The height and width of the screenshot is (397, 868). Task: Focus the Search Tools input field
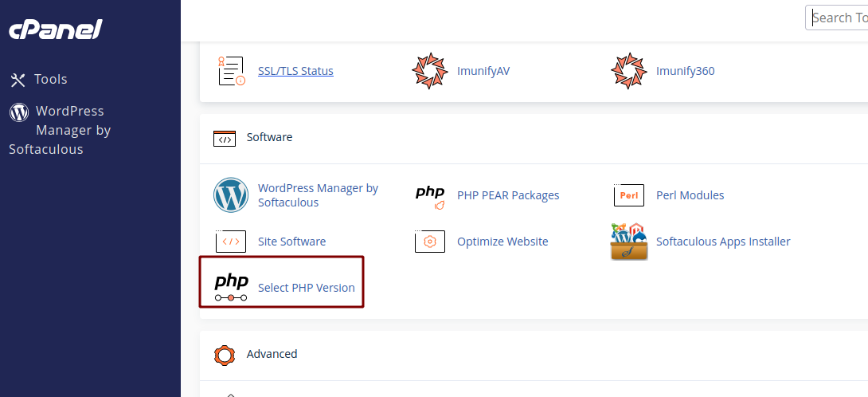836,18
